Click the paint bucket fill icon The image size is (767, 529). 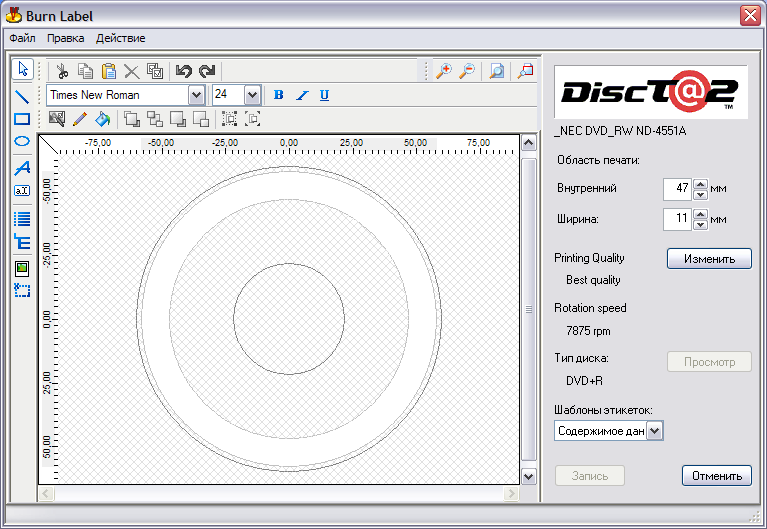pos(102,119)
